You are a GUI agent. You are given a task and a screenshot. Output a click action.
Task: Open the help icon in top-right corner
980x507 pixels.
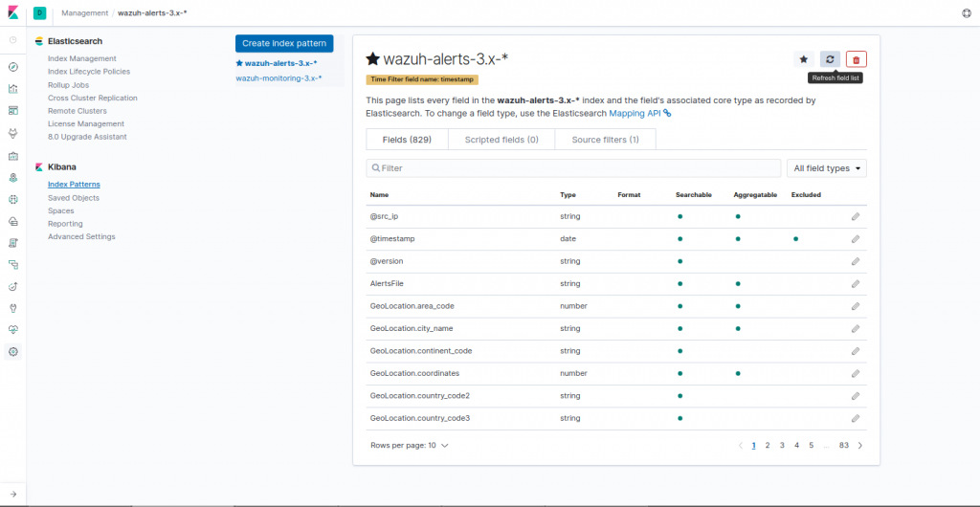pyautogui.click(x=967, y=13)
